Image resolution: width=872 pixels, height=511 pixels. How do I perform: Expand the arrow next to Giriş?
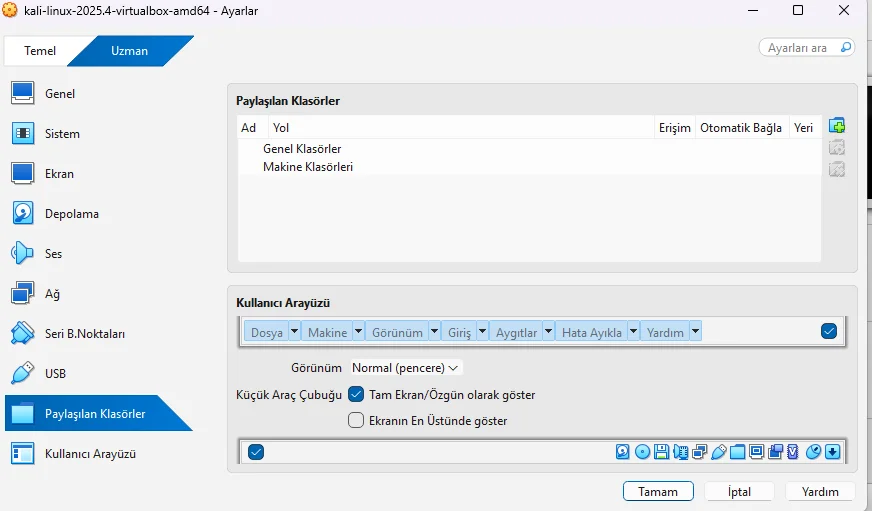point(482,332)
